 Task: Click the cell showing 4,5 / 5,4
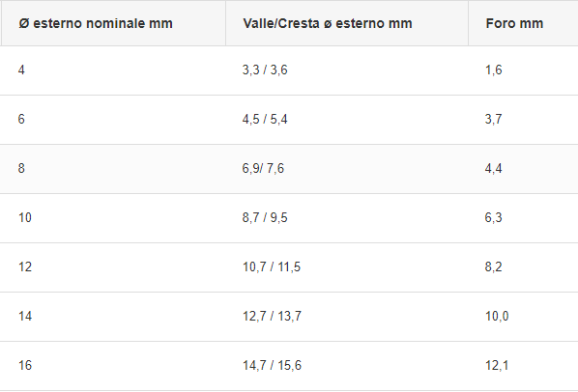click(x=265, y=120)
